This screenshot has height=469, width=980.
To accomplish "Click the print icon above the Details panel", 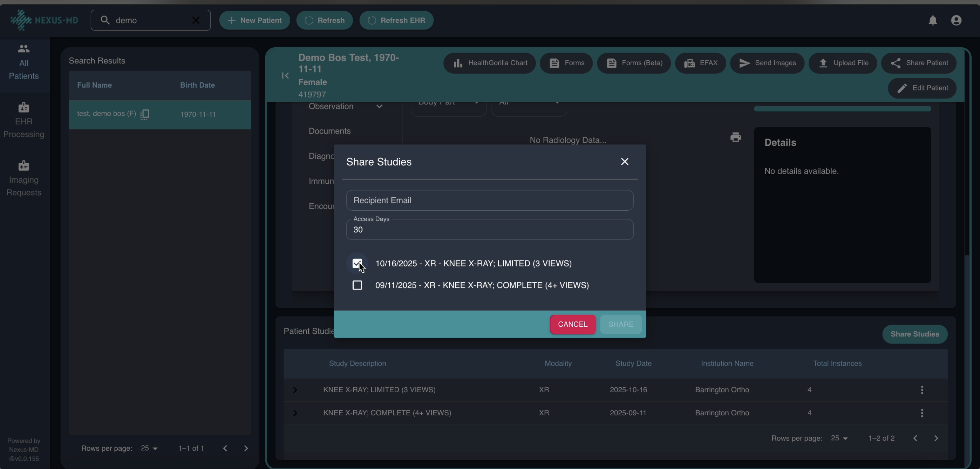I will (735, 137).
